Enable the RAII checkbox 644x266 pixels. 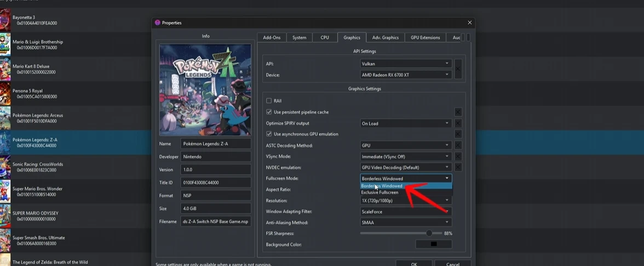(x=269, y=101)
